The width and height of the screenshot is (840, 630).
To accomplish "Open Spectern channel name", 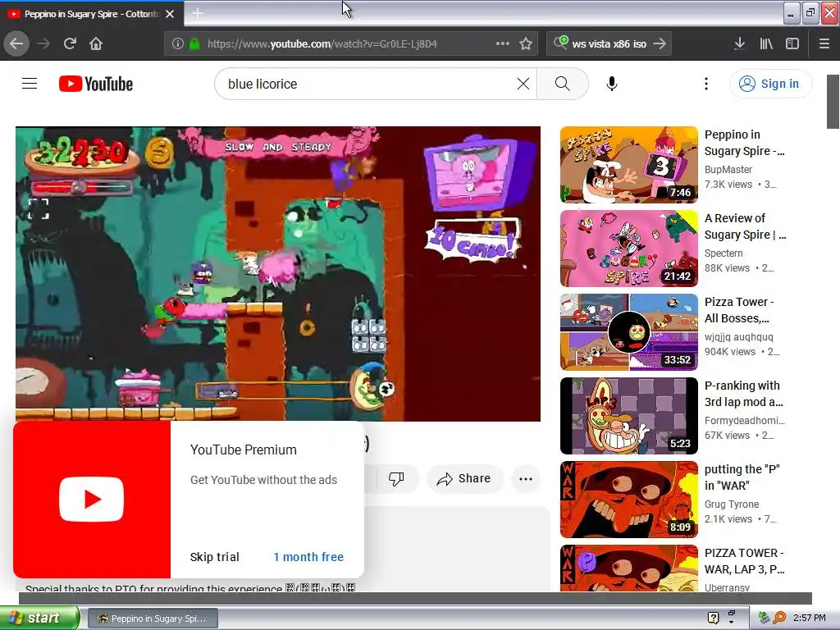I will coord(724,253).
